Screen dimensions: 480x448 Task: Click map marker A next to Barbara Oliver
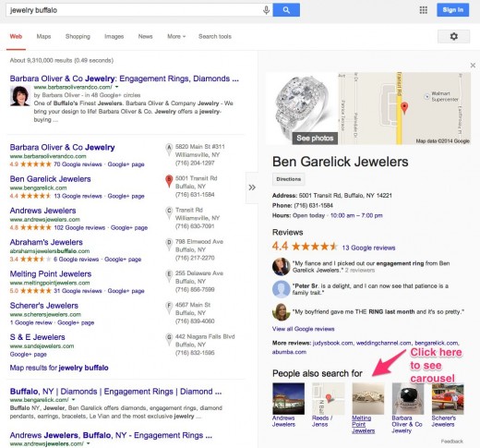(x=169, y=150)
